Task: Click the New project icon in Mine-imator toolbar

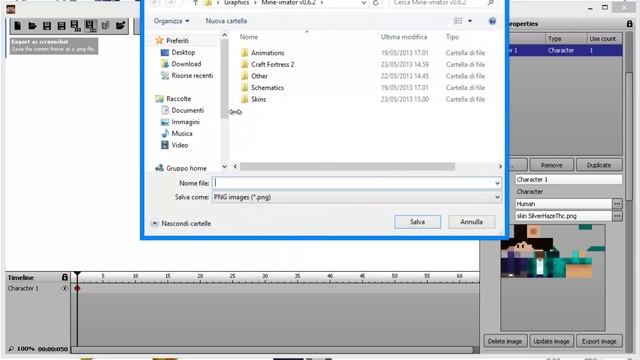Action: (x=18, y=26)
